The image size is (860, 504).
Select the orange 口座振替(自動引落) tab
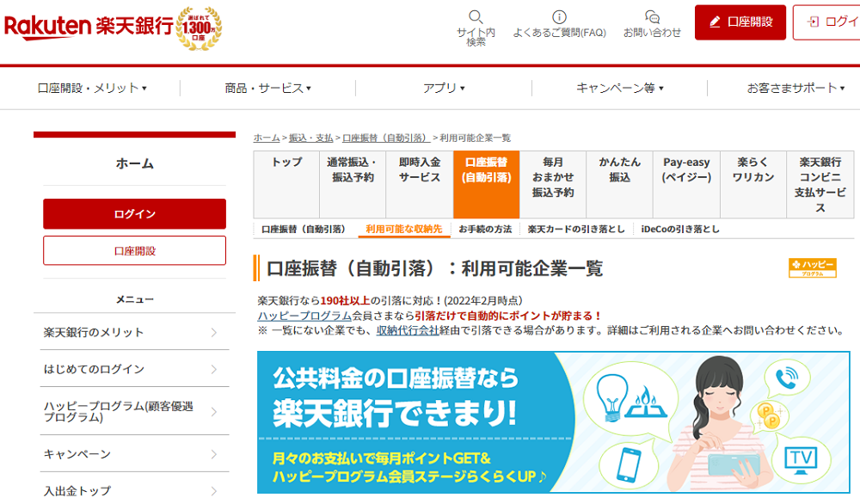(x=487, y=184)
